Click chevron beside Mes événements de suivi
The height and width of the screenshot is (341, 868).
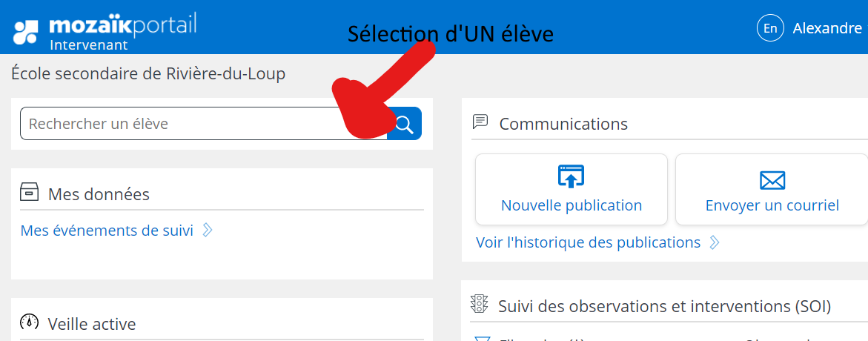[208, 231]
